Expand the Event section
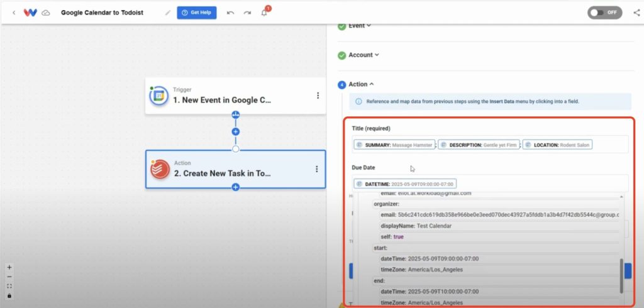The width and height of the screenshot is (644, 308). tap(359, 26)
